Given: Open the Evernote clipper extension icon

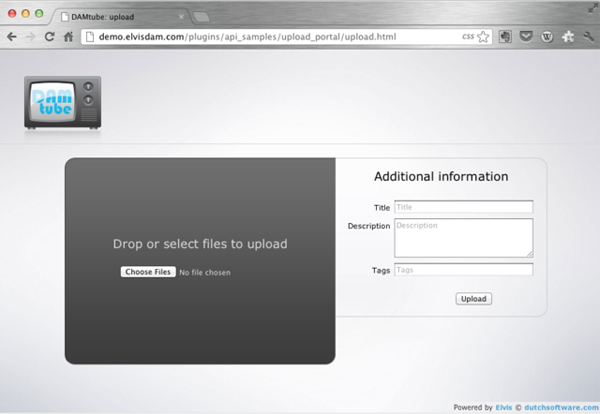Looking at the screenshot, I should click(505, 37).
